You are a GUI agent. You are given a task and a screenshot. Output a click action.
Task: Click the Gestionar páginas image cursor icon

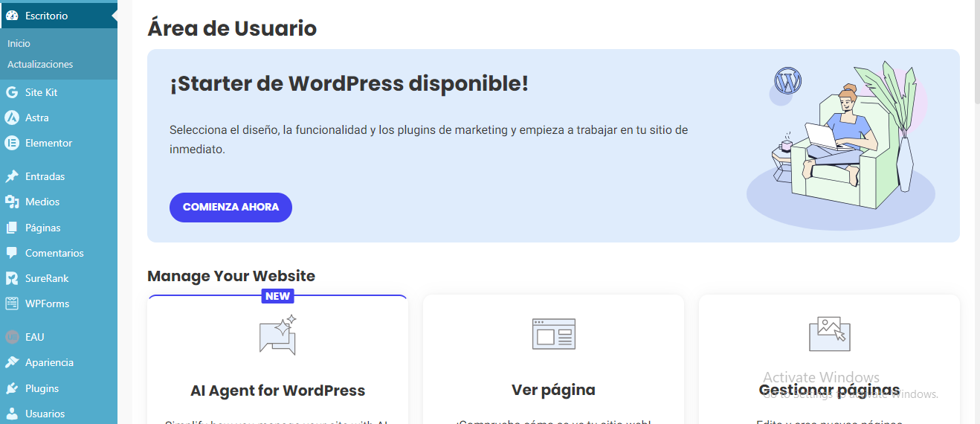829,334
